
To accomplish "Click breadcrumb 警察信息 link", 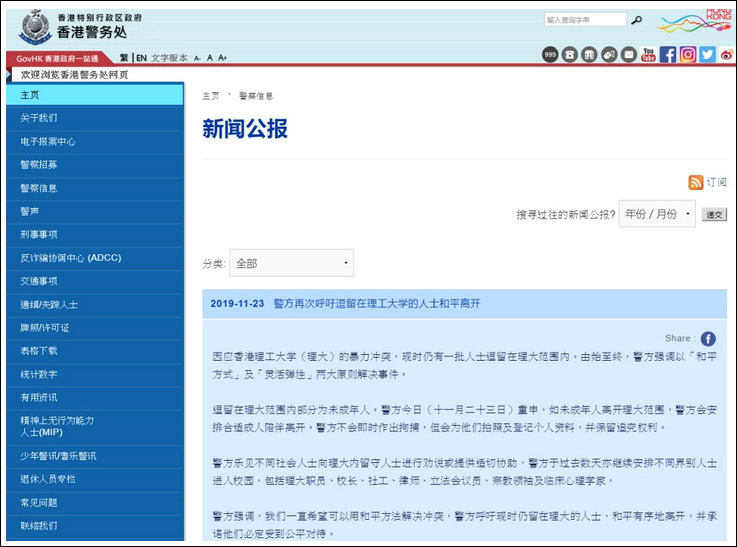I will coord(256,96).
